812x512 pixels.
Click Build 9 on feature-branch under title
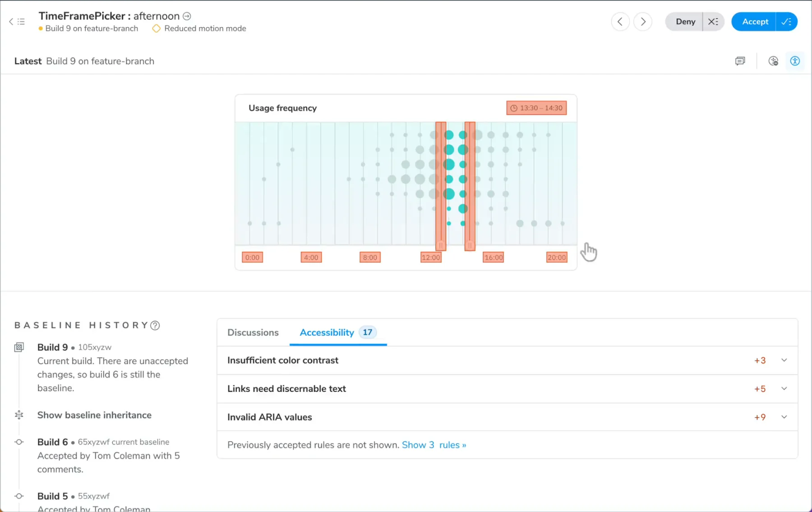[92, 28]
